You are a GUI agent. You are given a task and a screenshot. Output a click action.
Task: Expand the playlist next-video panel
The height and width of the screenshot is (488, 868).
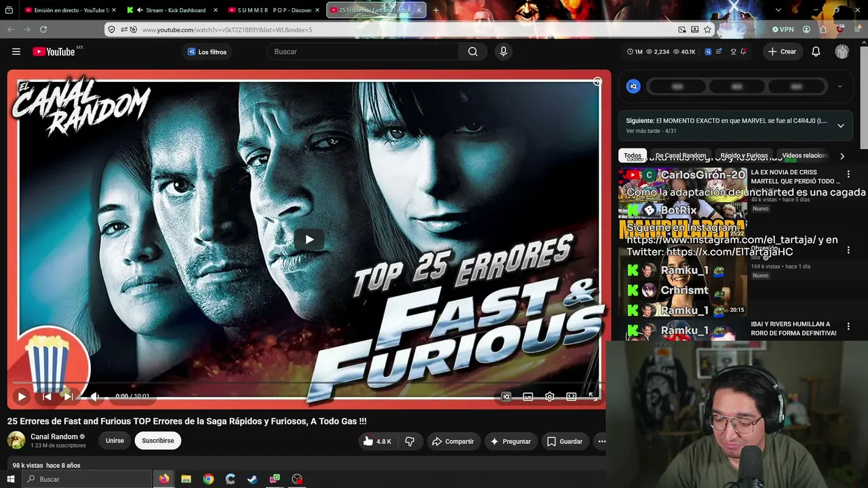click(x=840, y=125)
